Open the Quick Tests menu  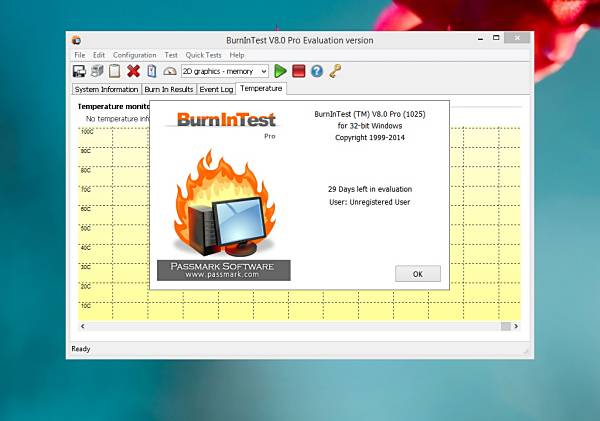pos(203,55)
